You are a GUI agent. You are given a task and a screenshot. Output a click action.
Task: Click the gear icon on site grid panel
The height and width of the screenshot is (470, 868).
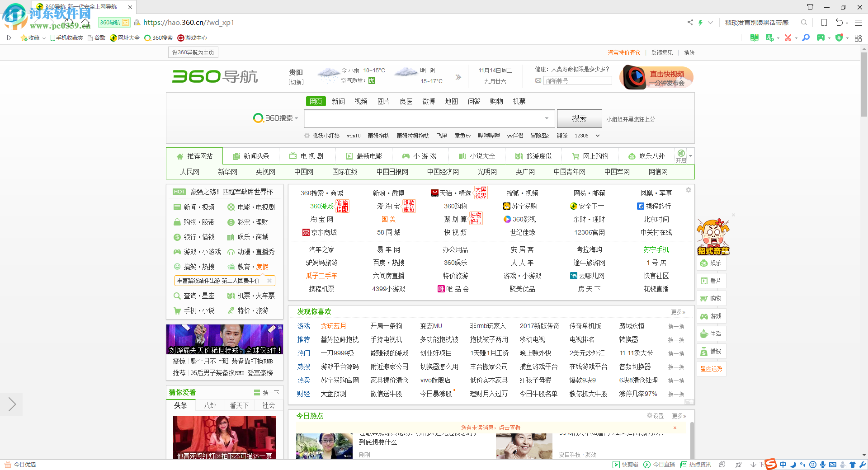click(688, 190)
